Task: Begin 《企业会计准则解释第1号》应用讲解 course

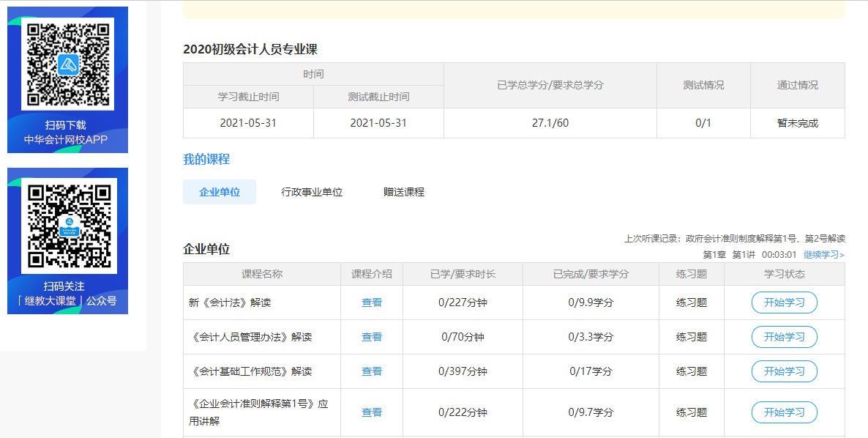Action: 785,412
